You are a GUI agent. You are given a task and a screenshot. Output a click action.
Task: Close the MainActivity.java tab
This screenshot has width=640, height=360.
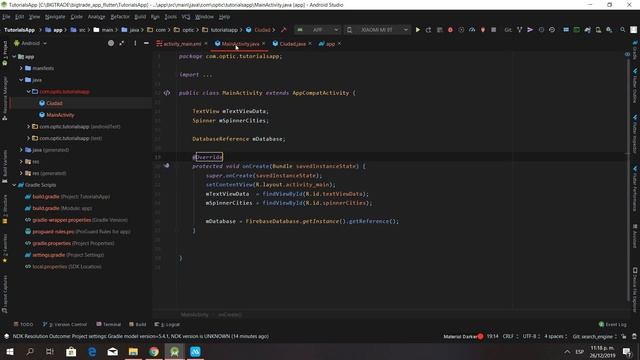tap(264, 43)
